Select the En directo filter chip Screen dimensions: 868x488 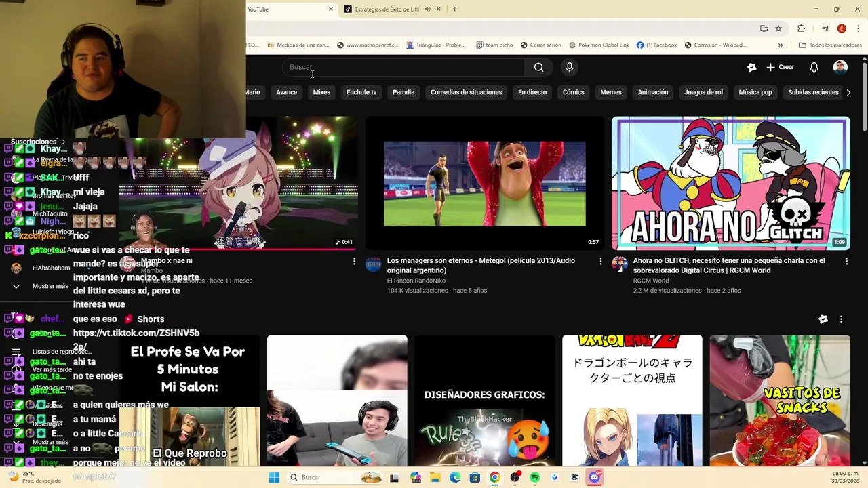pyautogui.click(x=532, y=92)
